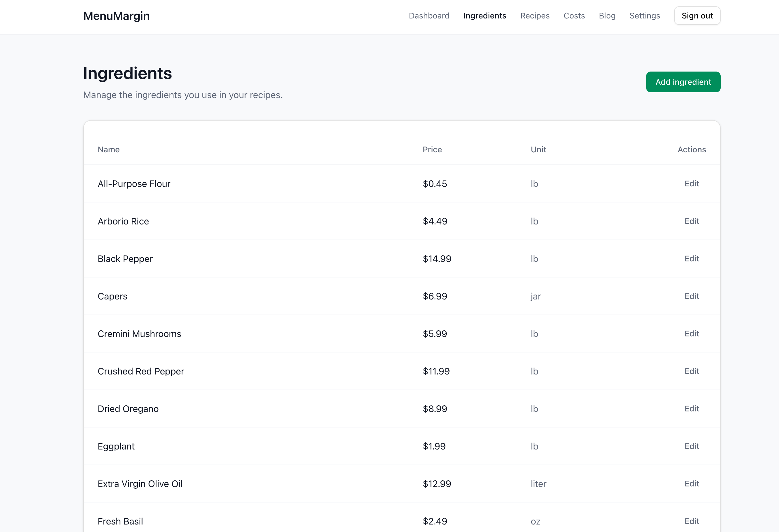Edit the Dried Oregano ingredient

click(x=692, y=409)
